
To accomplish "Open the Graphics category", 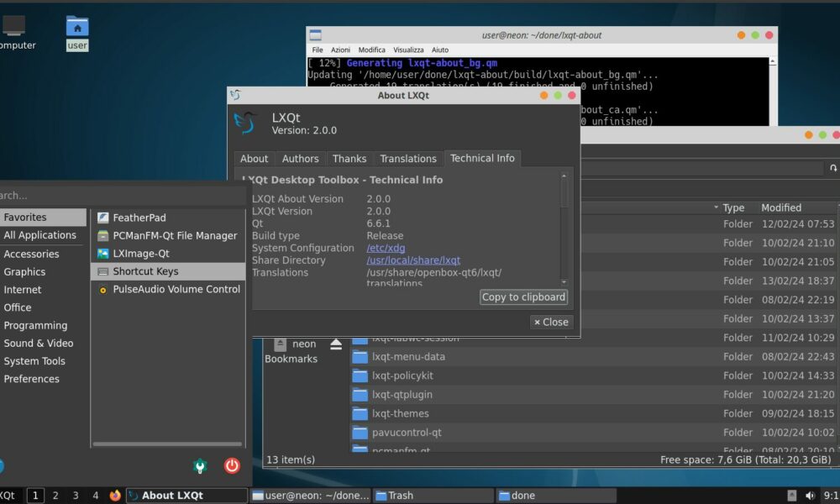I will tap(43, 271).
